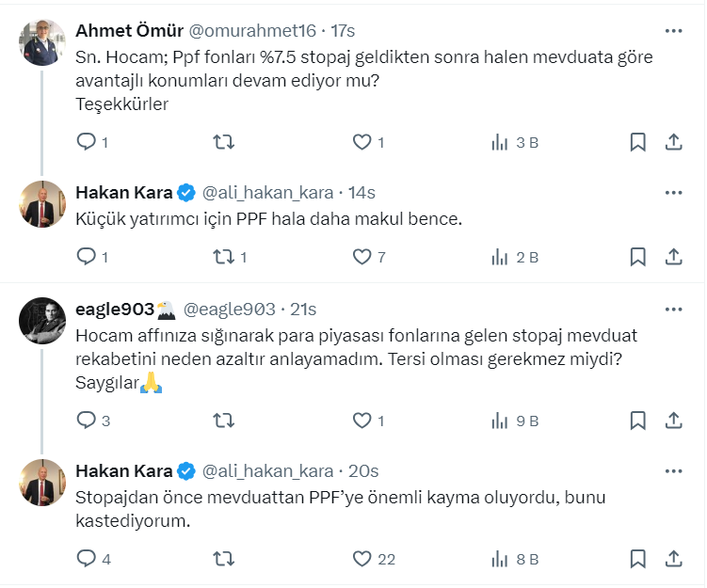
Task: Like Hakan Kara's reply with 22 likes
Action: click(x=362, y=559)
